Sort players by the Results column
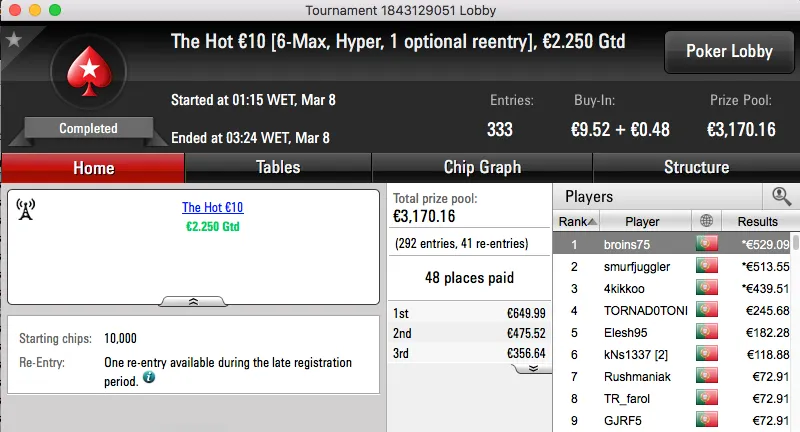 click(x=757, y=221)
